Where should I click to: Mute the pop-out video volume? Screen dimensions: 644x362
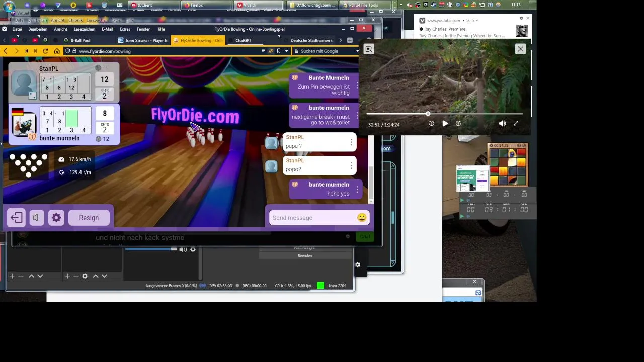[x=502, y=123]
